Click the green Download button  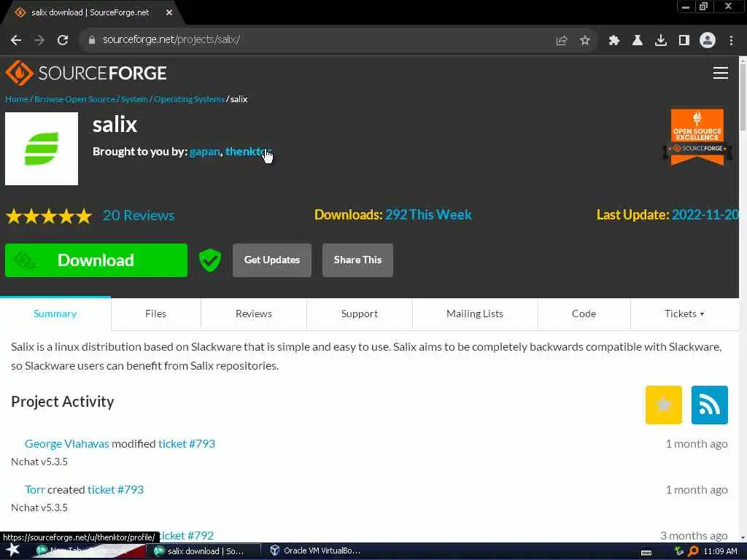pyautogui.click(x=96, y=260)
